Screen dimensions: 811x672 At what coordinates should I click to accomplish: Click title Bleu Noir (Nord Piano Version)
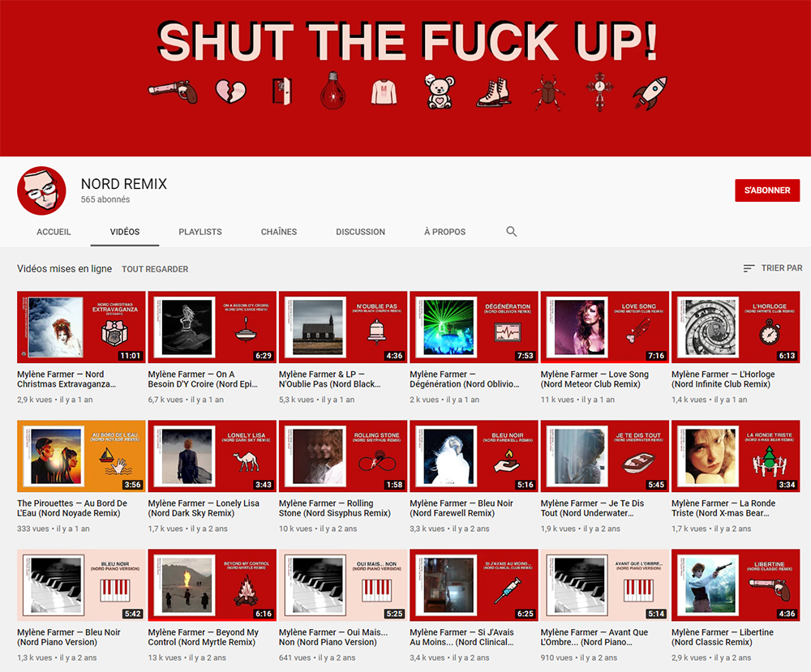tap(69, 637)
